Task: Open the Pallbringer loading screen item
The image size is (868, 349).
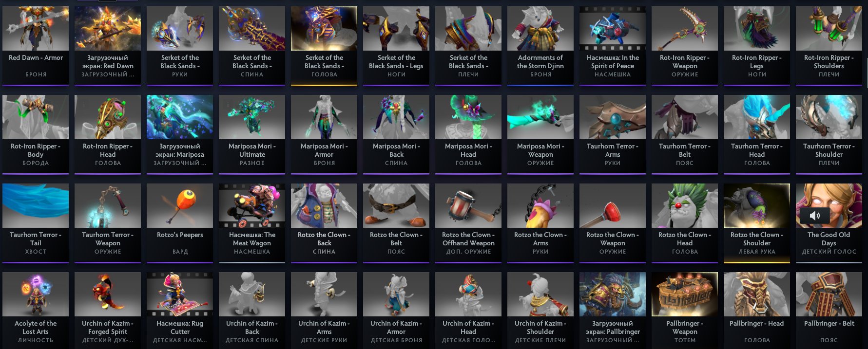Action: tap(613, 311)
